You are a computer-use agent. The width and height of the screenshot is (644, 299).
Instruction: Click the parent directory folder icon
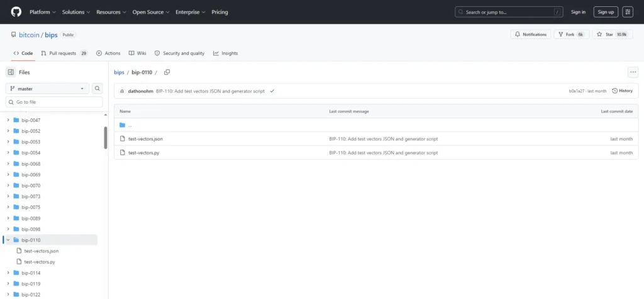[x=123, y=125]
